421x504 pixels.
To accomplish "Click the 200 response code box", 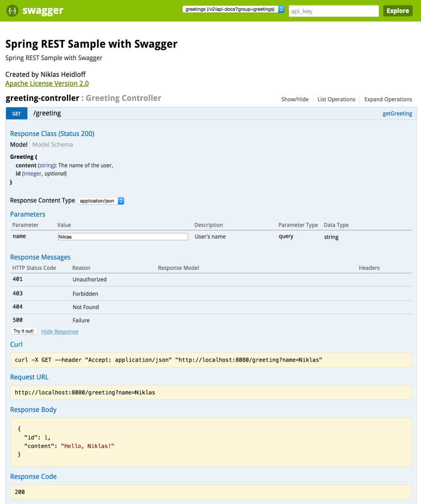I will pos(211,492).
